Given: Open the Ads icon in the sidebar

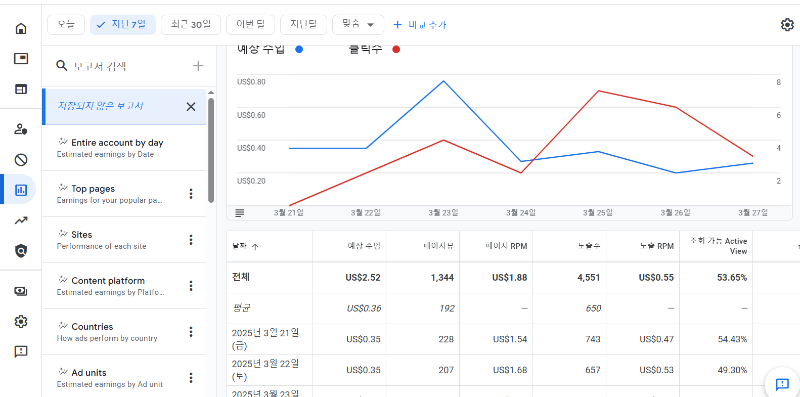Looking at the screenshot, I should point(21,59).
